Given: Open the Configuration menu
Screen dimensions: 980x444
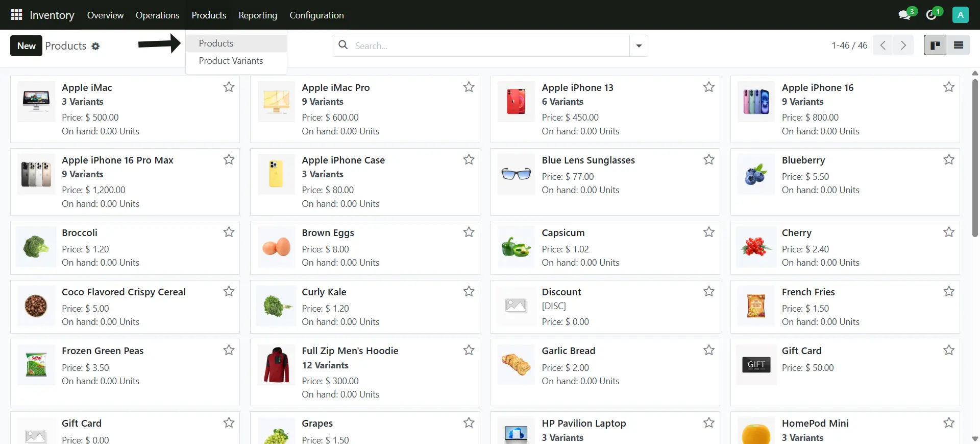Looking at the screenshot, I should click(316, 15).
